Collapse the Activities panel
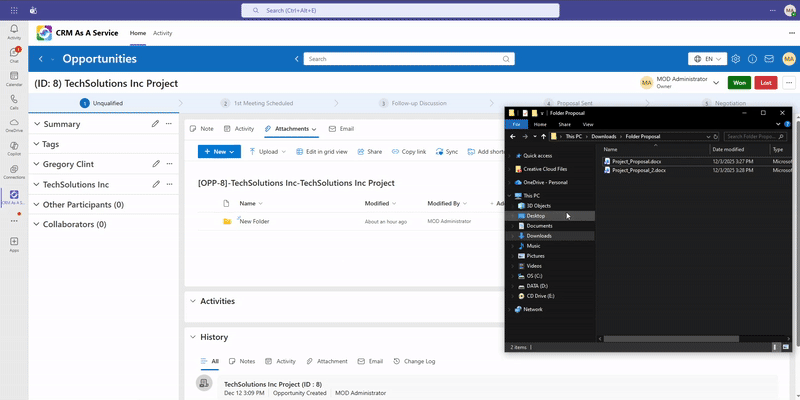The width and height of the screenshot is (800, 400). tap(193, 301)
